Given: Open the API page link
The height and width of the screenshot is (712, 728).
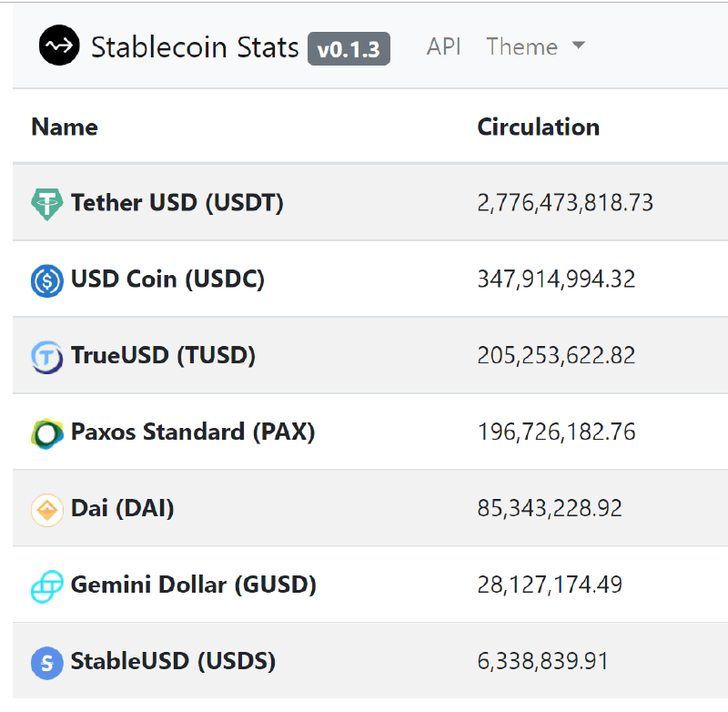Looking at the screenshot, I should 443,46.
